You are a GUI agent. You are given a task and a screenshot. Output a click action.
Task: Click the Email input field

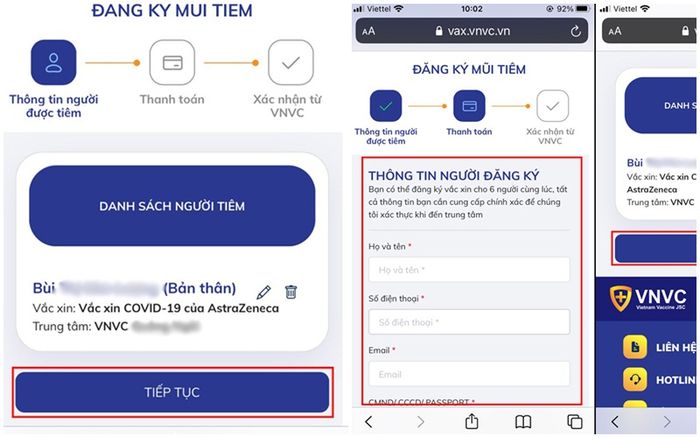[x=469, y=374]
